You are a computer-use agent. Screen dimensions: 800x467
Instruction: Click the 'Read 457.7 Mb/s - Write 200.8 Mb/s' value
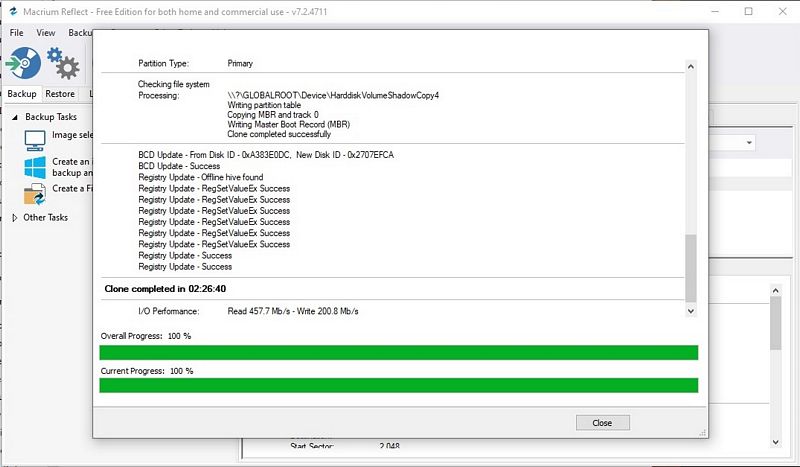293,311
